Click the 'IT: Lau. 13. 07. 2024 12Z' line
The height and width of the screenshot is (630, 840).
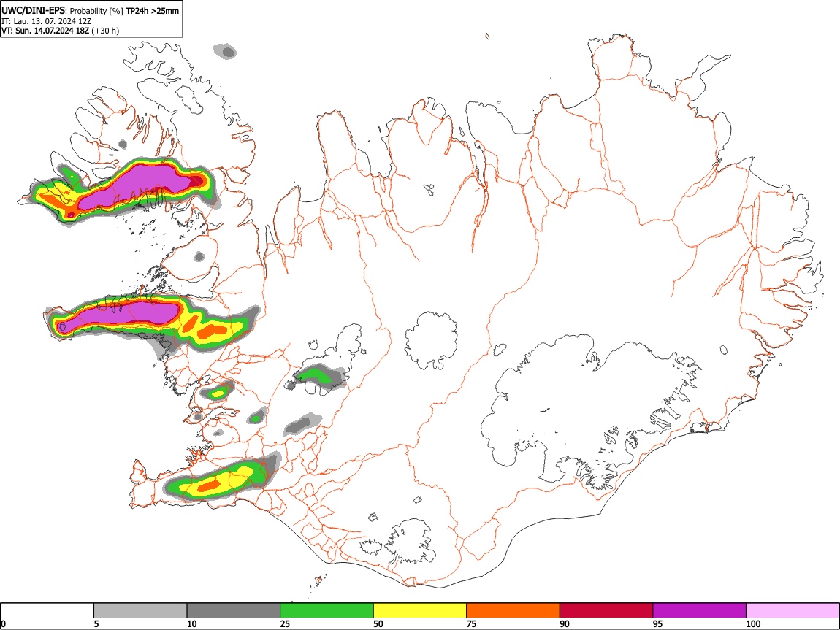(x=46, y=21)
